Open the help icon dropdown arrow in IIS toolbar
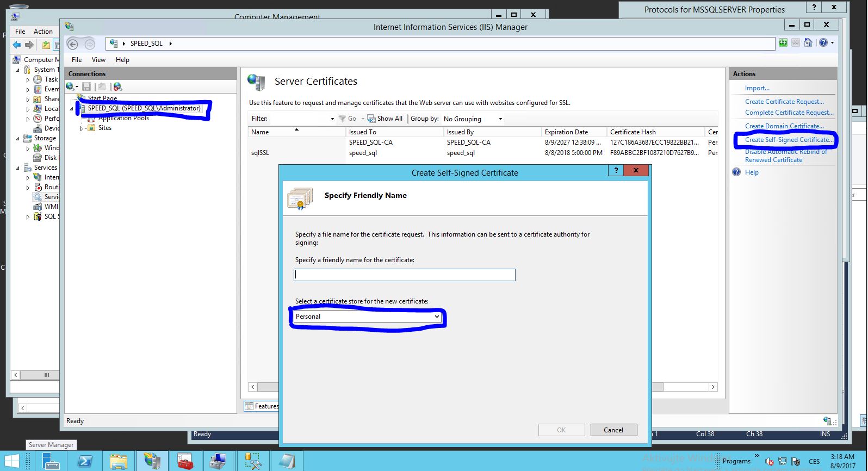The height and width of the screenshot is (471, 868). [832, 43]
